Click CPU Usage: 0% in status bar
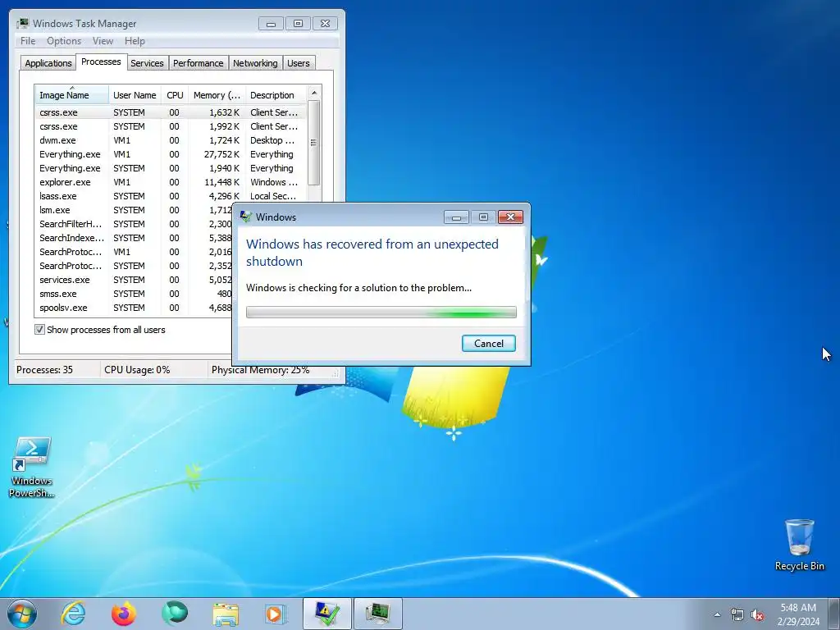This screenshot has height=630, width=840. (x=137, y=370)
